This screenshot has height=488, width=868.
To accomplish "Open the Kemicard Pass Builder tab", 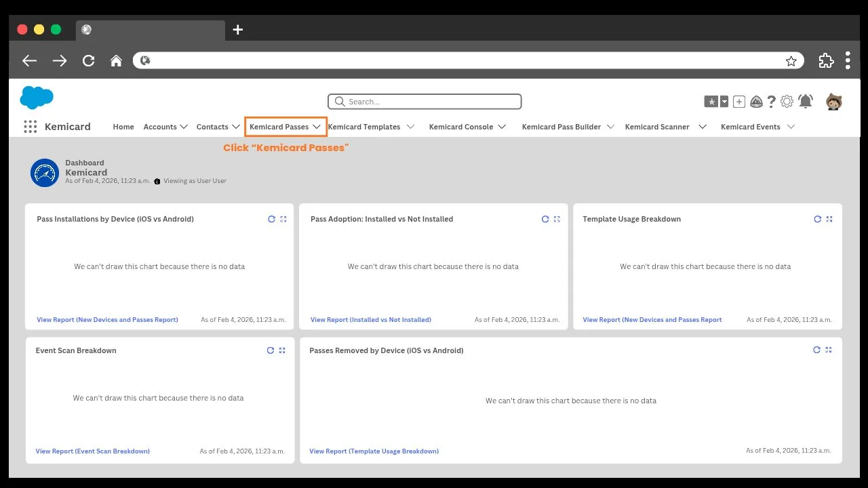I will [561, 127].
